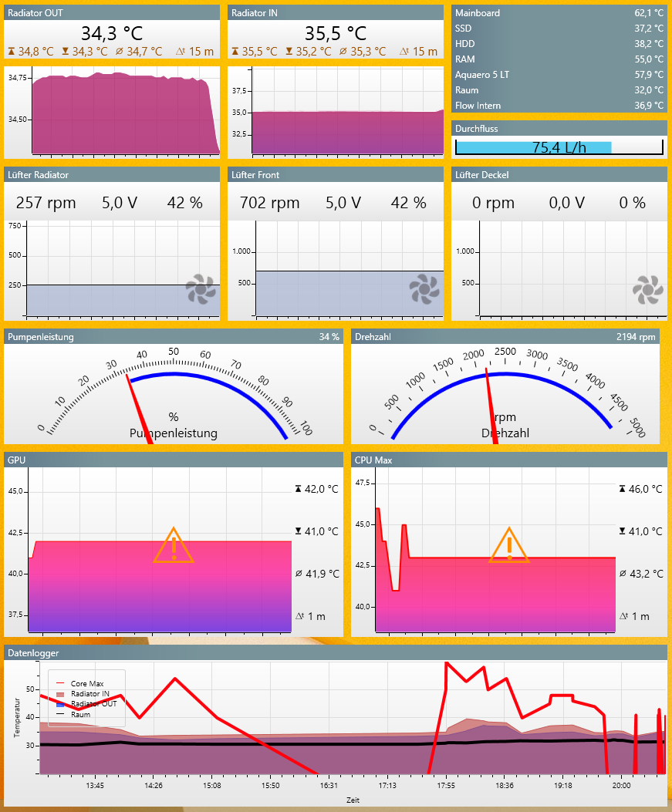The width and height of the screenshot is (672, 812).
Task: Click the CPU Max warning triangle
Action: point(509,545)
